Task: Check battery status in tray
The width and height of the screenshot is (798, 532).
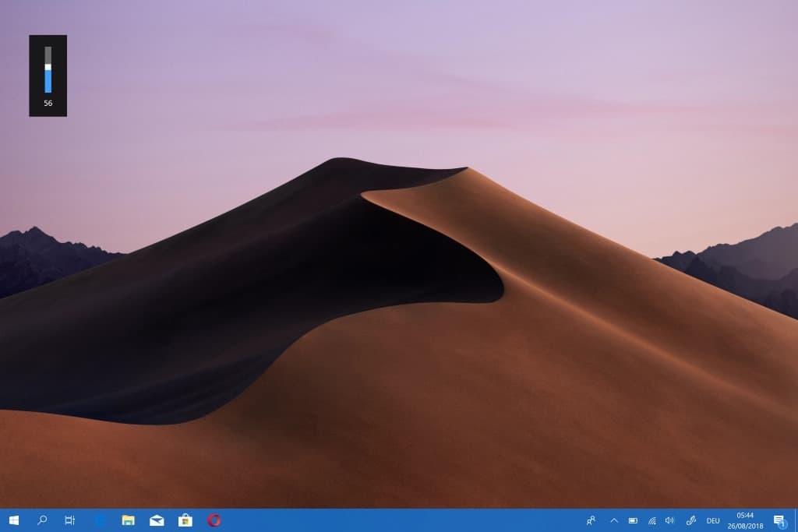Action: (x=633, y=520)
